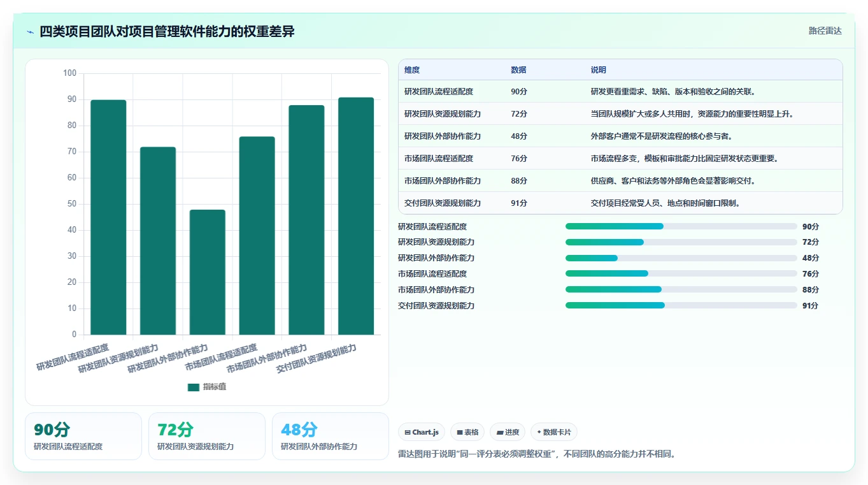The height and width of the screenshot is (485, 868).
Task: Open the 72分 研发团队资源规划能力 card
Action: [x=207, y=436]
